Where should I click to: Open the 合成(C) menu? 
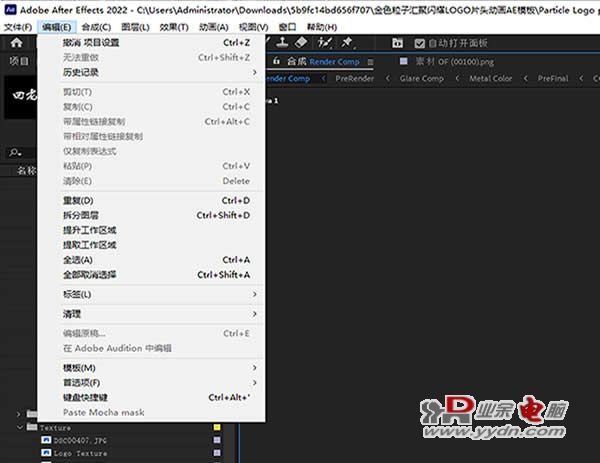[x=96, y=27]
